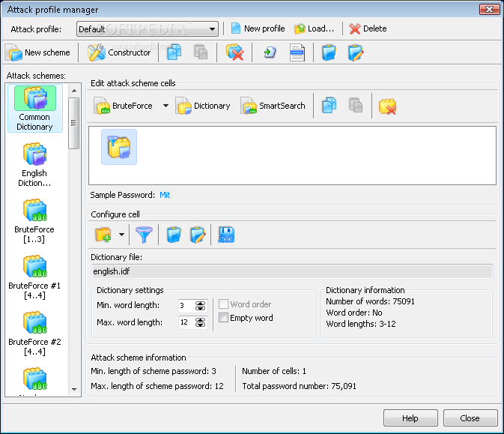This screenshot has height=434, width=504.
Task: Paste a cell in the scheme cells toolbar
Action: (x=356, y=106)
